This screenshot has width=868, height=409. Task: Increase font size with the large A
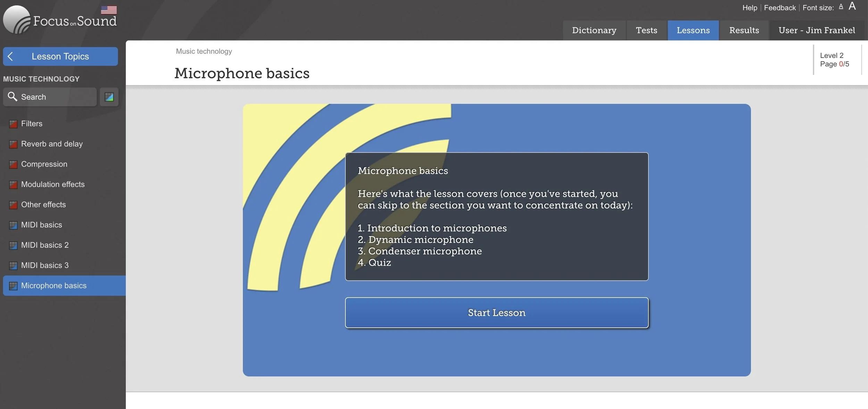852,6
